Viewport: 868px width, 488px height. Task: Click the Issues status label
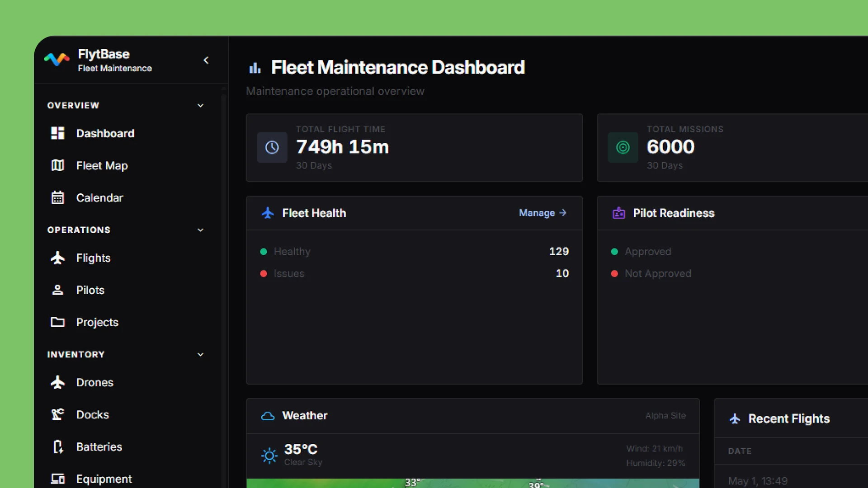click(x=289, y=273)
